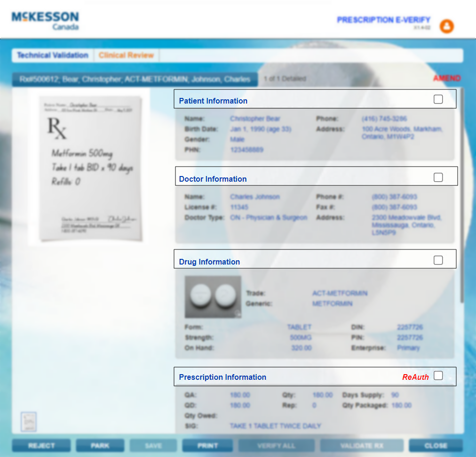Click the VERIFY ALL button
This screenshot has height=457, width=476.
pos(276,445)
